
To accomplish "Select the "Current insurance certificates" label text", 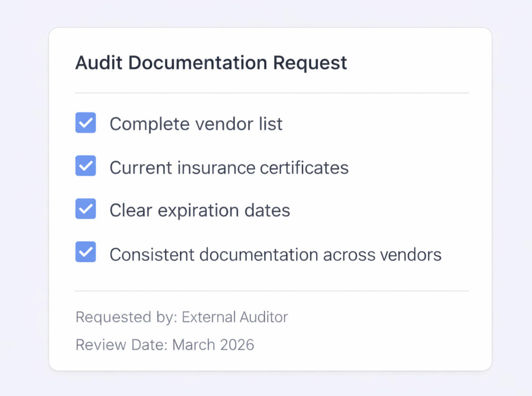I will click(x=229, y=167).
